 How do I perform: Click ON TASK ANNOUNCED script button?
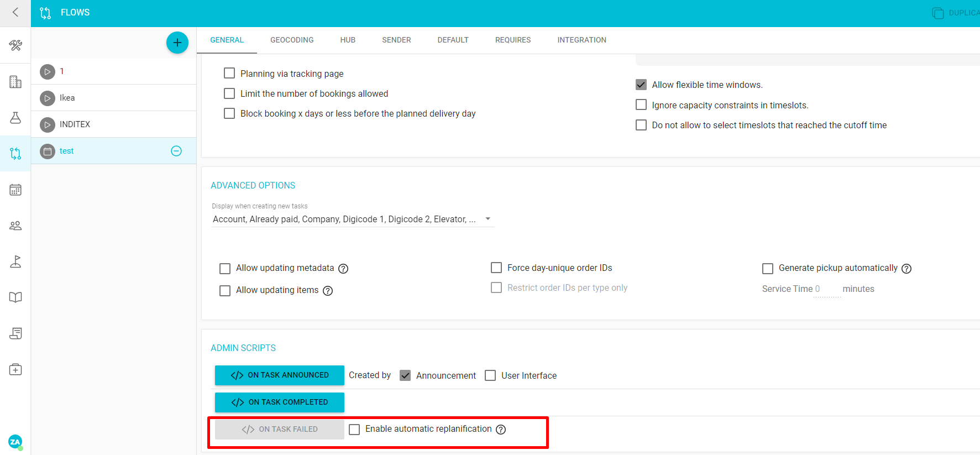coord(280,375)
